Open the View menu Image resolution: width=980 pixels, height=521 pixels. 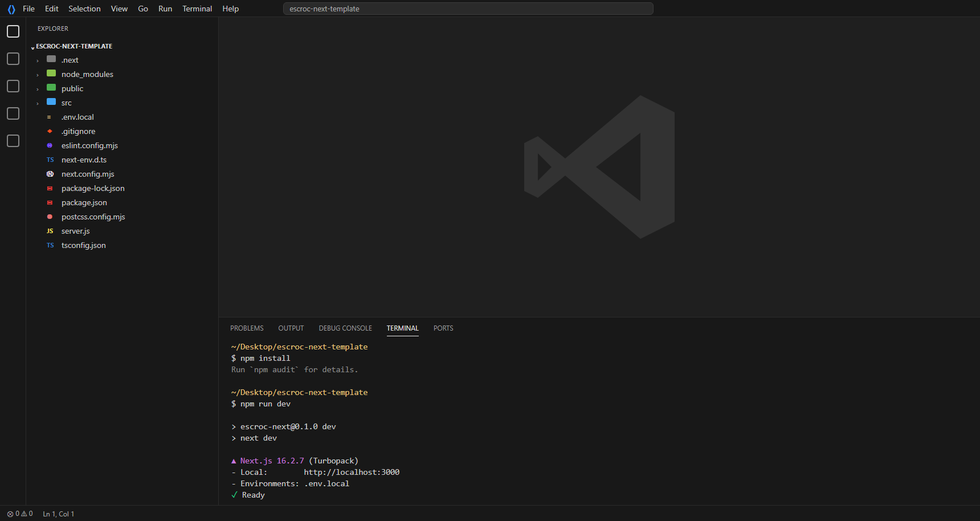[x=119, y=9]
